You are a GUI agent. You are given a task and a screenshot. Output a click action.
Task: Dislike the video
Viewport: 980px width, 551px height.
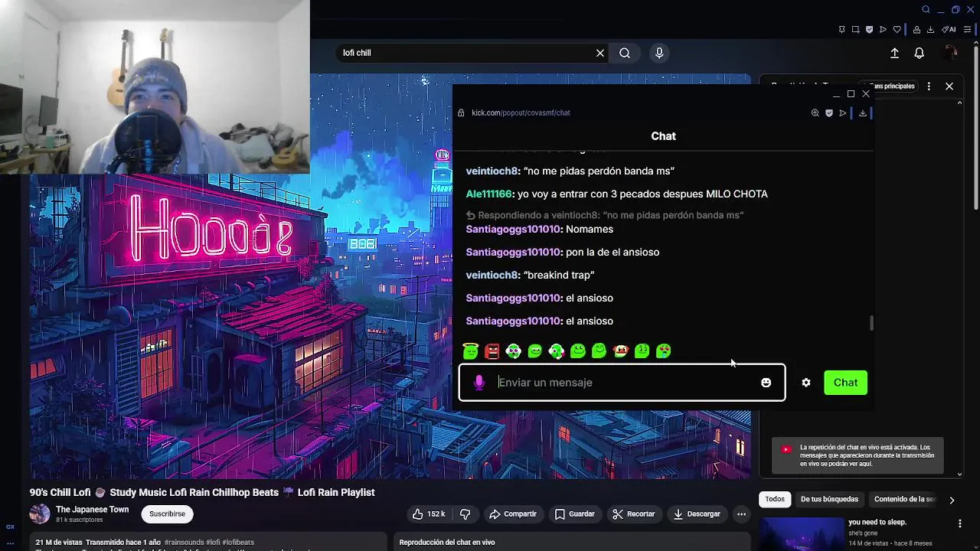[465, 514]
